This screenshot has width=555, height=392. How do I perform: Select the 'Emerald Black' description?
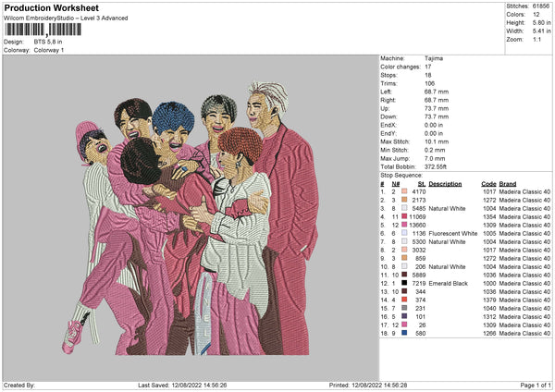[x=448, y=284]
